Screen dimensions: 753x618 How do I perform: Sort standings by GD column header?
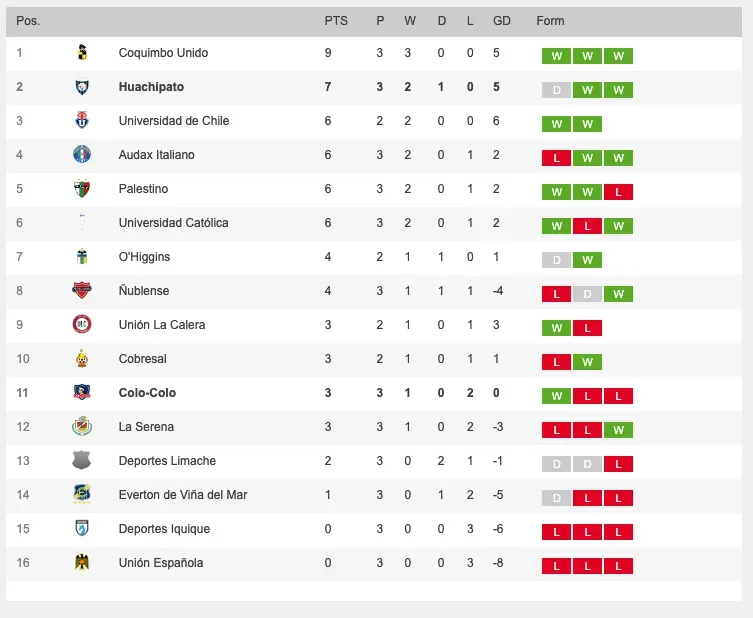click(x=502, y=21)
